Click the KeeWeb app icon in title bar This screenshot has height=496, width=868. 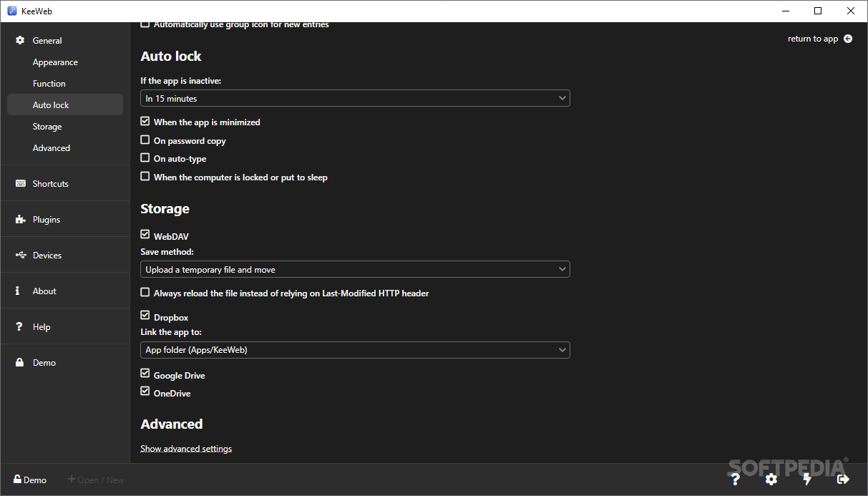click(x=12, y=11)
